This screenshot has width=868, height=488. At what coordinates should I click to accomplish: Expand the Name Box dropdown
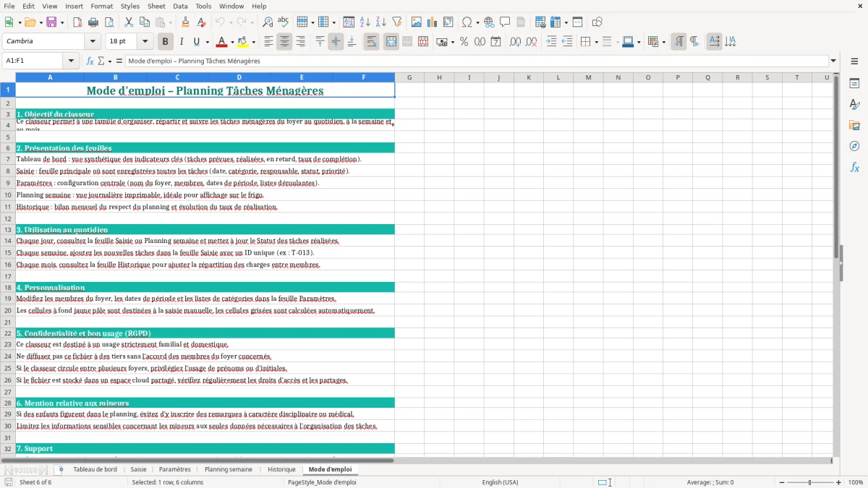point(72,61)
